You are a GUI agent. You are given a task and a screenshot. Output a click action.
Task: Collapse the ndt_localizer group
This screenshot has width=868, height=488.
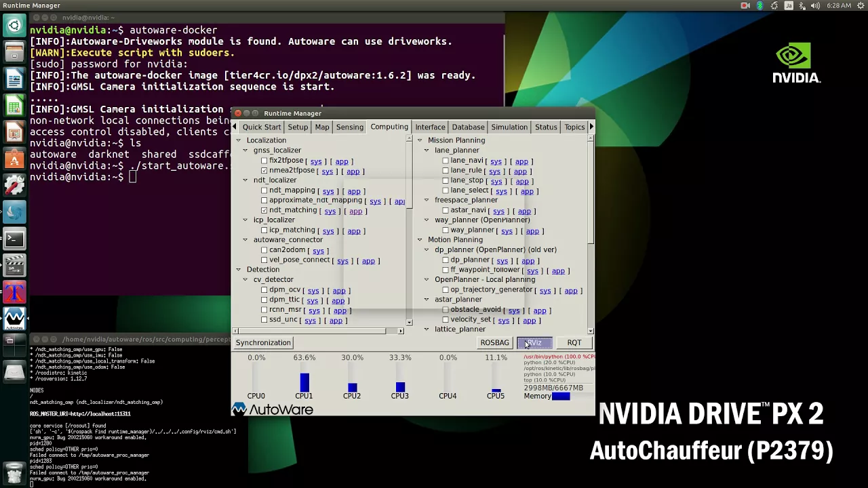pyautogui.click(x=245, y=180)
